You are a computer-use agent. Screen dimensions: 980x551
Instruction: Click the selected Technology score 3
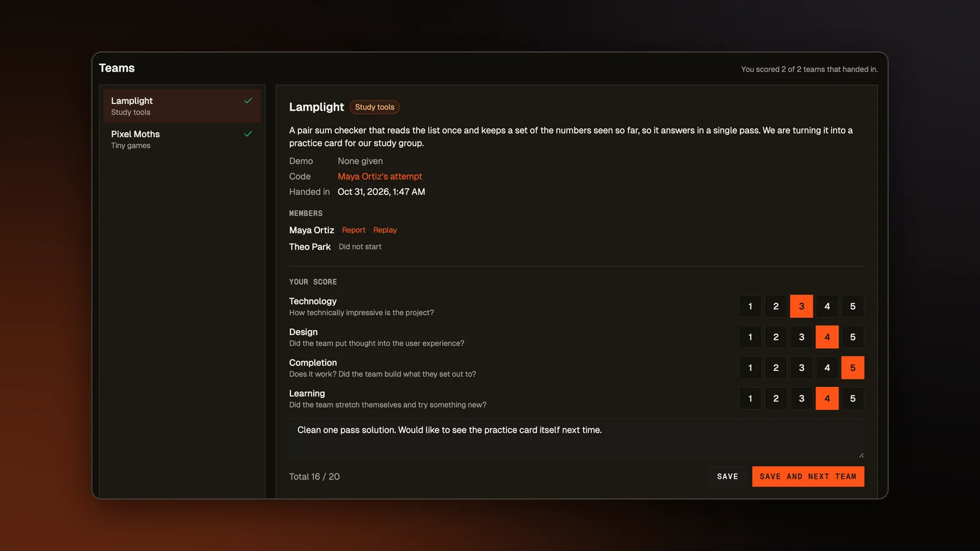pos(802,306)
